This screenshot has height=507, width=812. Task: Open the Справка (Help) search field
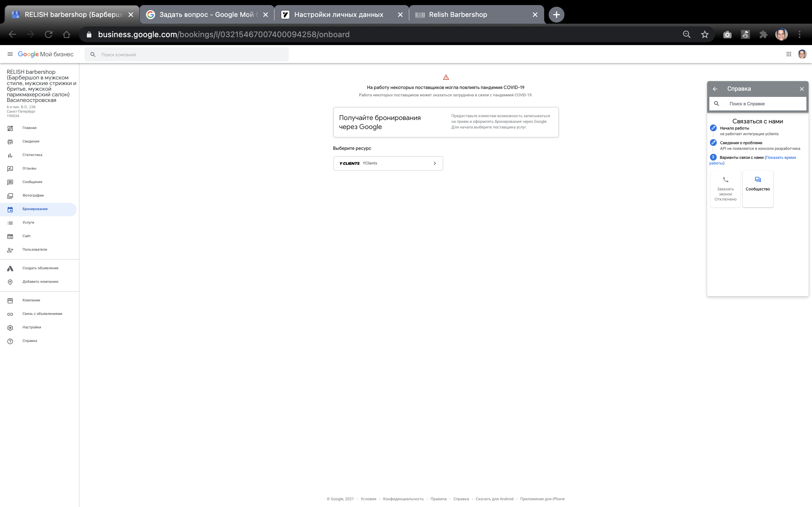click(x=759, y=103)
